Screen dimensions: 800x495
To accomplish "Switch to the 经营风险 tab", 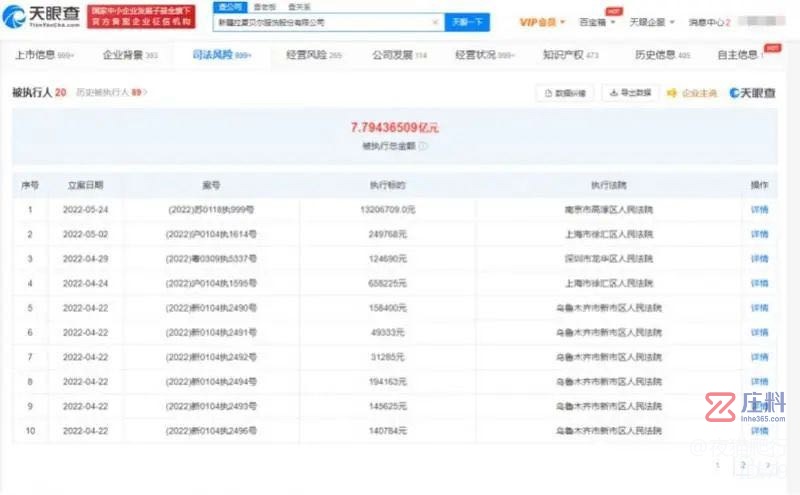I will point(314,55).
